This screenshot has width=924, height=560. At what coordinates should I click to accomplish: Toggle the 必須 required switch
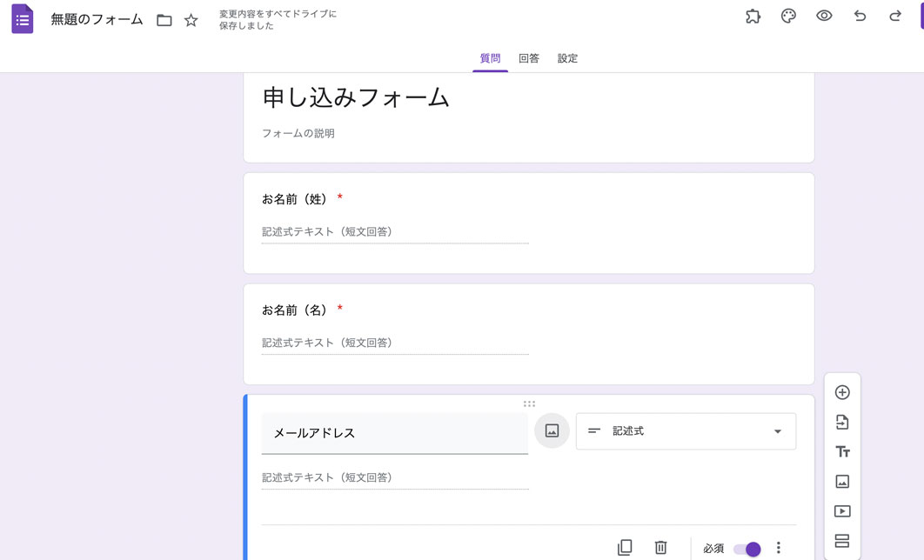(x=747, y=549)
